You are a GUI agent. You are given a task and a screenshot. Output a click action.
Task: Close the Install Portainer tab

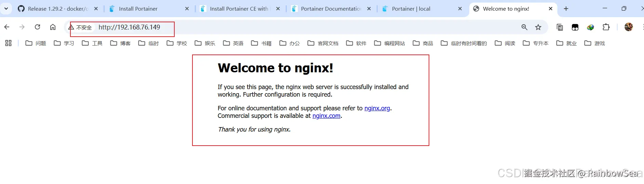point(187,9)
